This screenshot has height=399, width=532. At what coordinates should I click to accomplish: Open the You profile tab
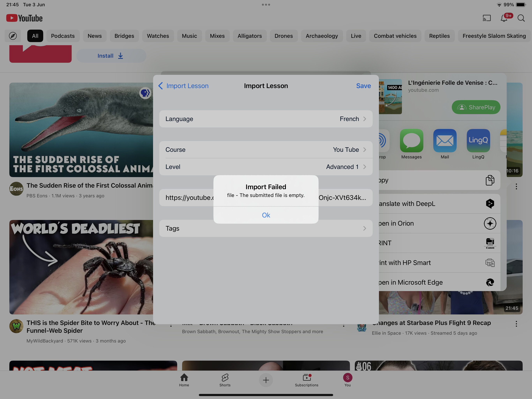pyautogui.click(x=347, y=380)
